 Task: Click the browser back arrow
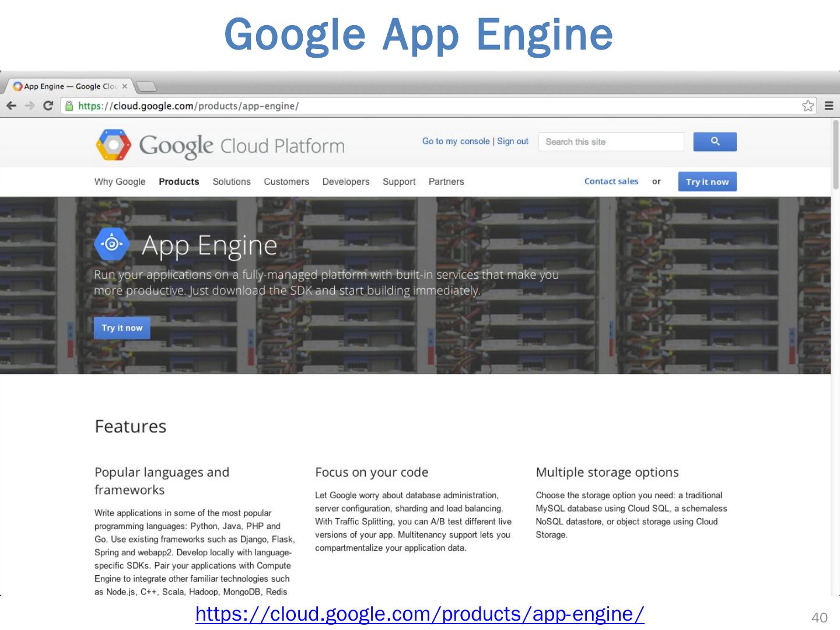click(11, 106)
